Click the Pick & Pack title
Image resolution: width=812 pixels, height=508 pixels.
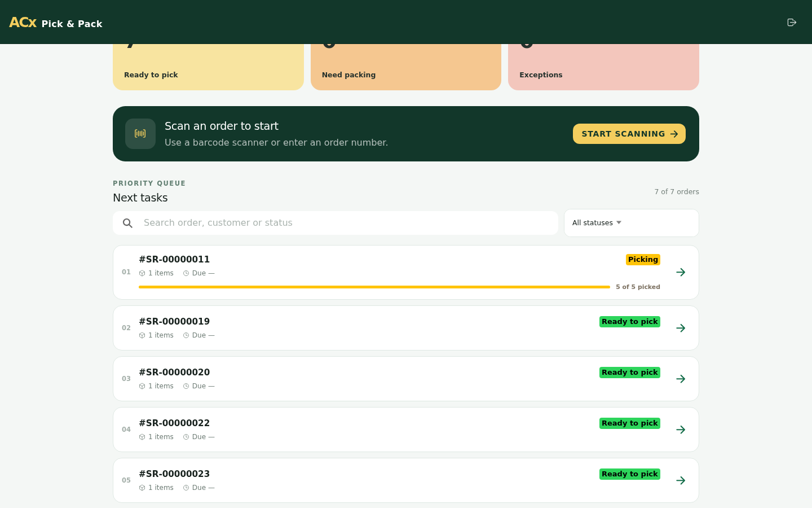tap(72, 24)
